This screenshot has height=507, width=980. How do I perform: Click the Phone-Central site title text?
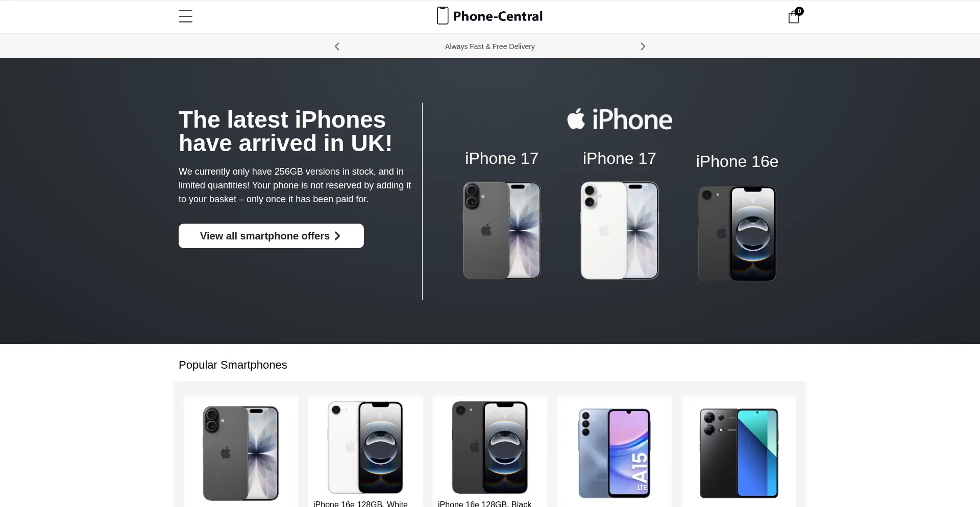click(498, 16)
